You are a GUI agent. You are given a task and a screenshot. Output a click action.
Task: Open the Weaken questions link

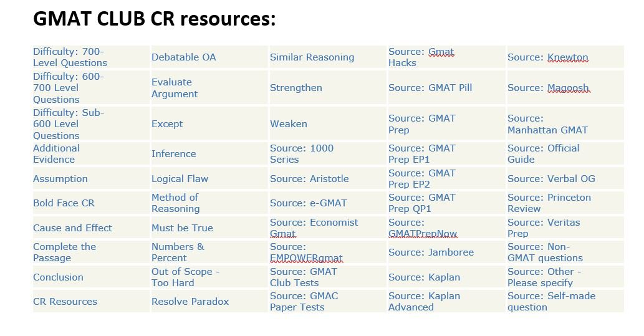point(288,123)
